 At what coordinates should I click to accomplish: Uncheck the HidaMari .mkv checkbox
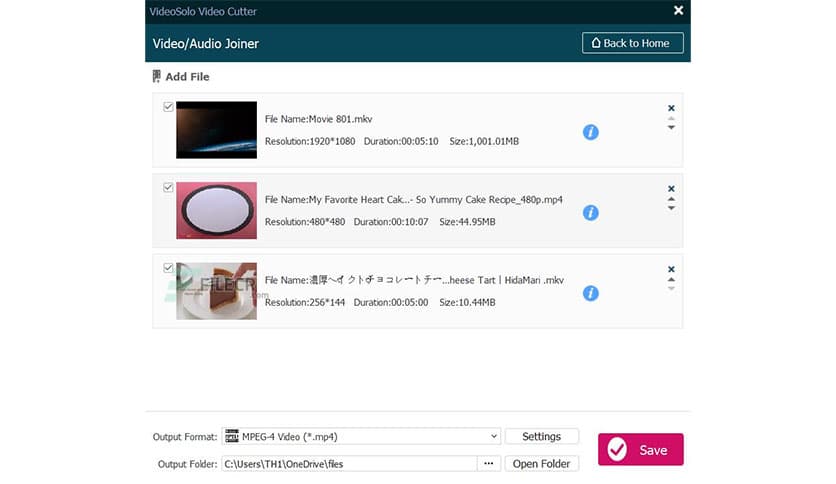pos(168,268)
